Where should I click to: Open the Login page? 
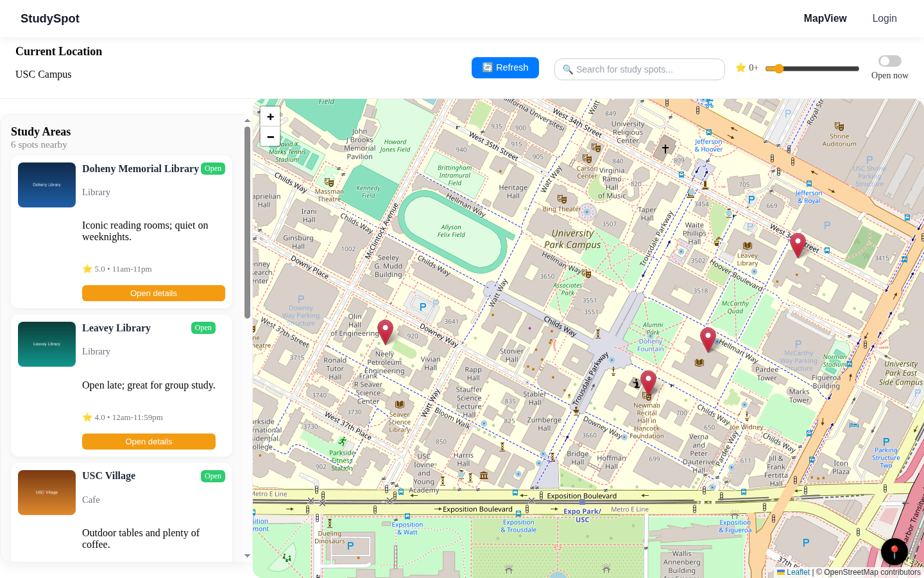pyautogui.click(x=884, y=19)
